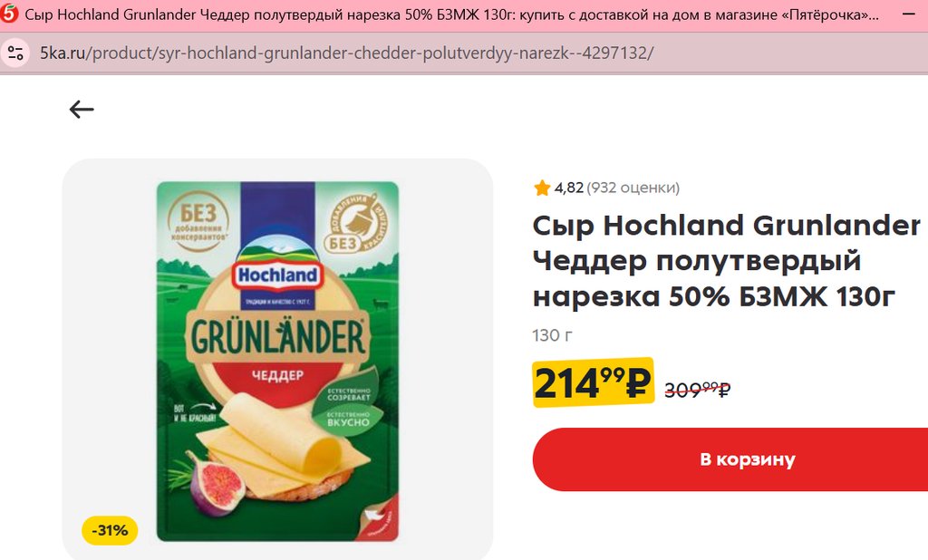Click the Hochland logo on the package image
Image resolution: width=928 pixels, height=560 pixels.
[277, 275]
